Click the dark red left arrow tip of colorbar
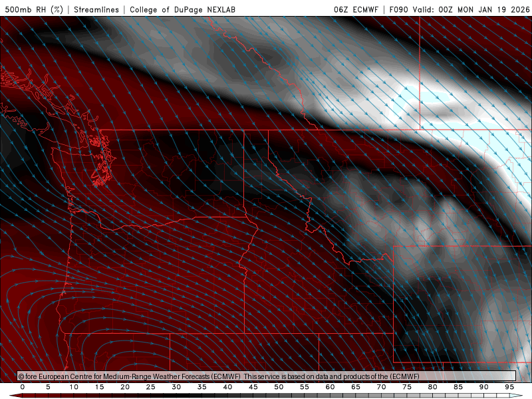The width and height of the screenshot is (532, 399). click(15, 396)
